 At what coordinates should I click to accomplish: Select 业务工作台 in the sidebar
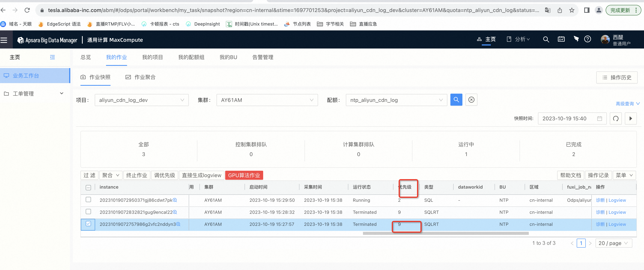(35, 76)
